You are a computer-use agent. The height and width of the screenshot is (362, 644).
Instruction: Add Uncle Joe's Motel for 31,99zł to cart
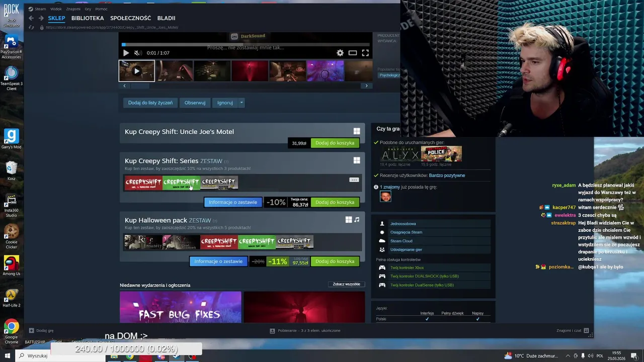pyautogui.click(x=335, y=143)
